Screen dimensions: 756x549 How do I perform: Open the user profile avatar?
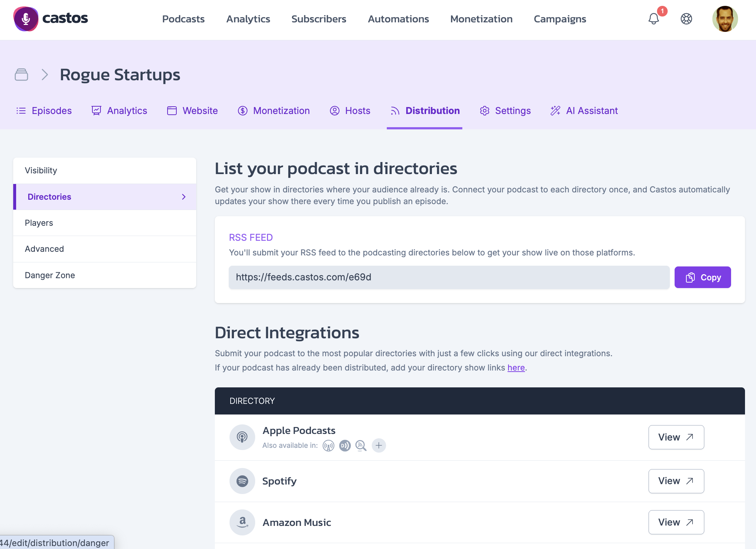coord(725,19)
